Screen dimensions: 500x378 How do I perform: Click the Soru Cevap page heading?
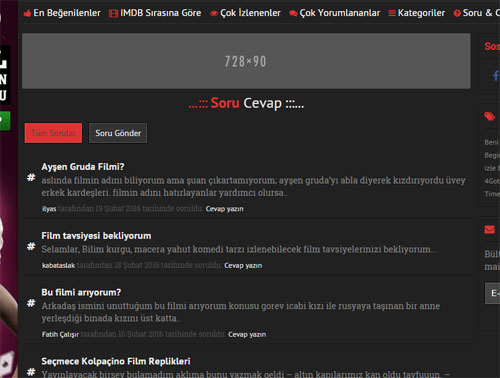click(246, 103)
